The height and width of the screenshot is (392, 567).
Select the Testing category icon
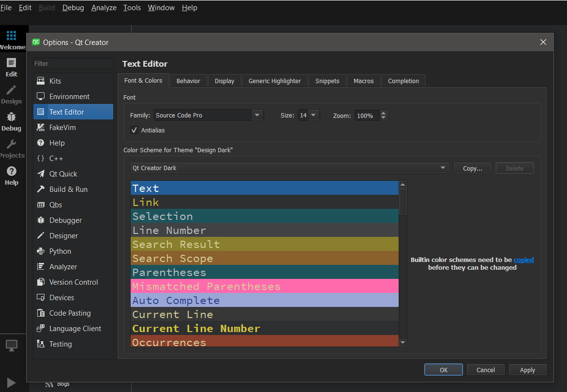tap(41, 344)
